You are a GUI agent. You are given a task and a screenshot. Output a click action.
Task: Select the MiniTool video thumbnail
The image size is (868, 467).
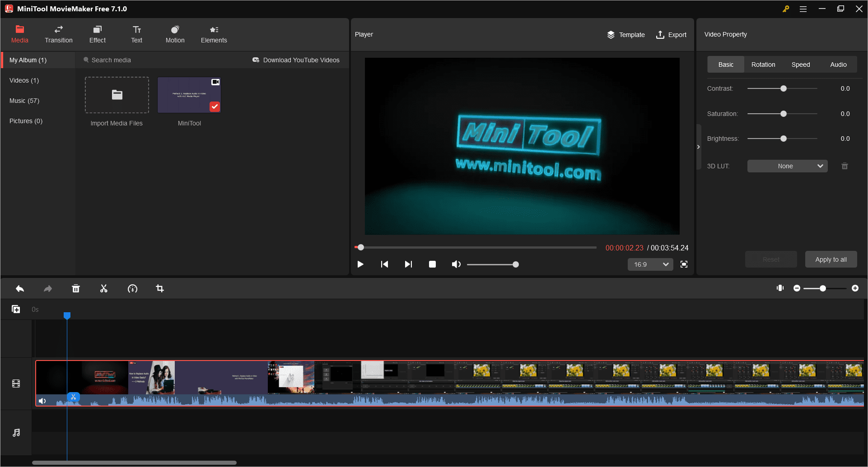pyautogui.click(x=189, y=95)
